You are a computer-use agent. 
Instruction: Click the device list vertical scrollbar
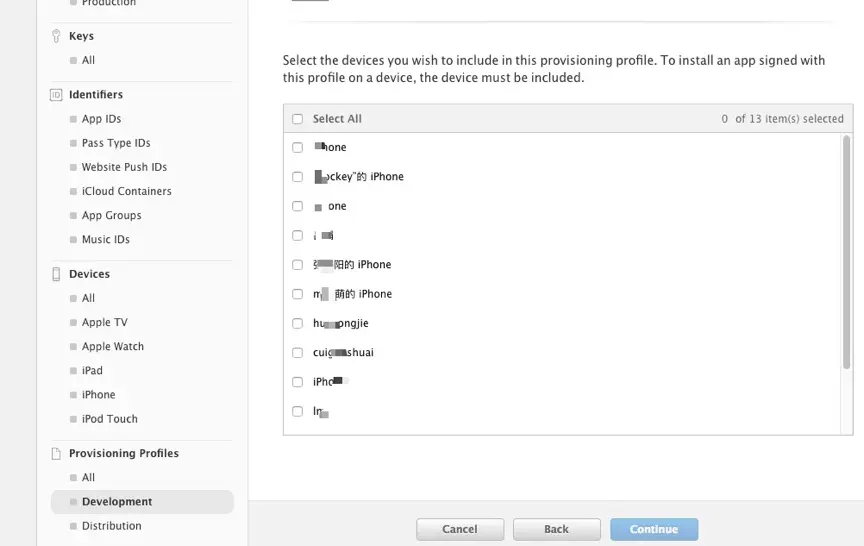coord(846,252)
